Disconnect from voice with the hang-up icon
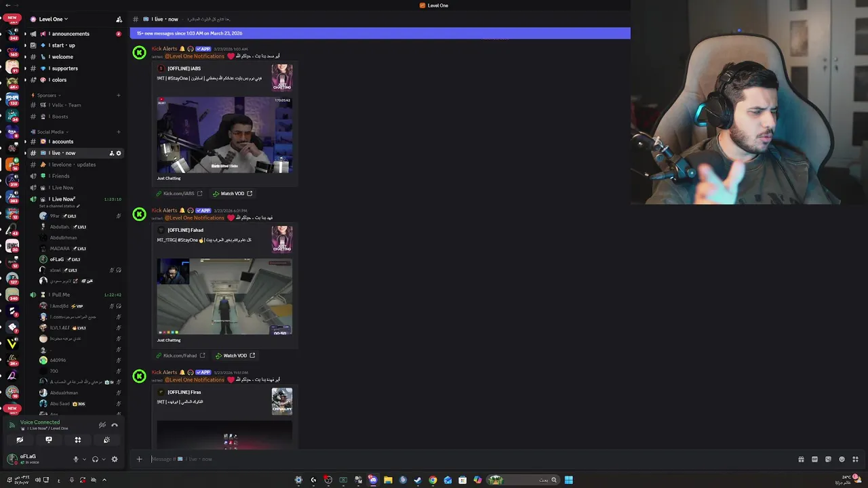This screenshot has width=868, height=488. [x=115, y=425]
